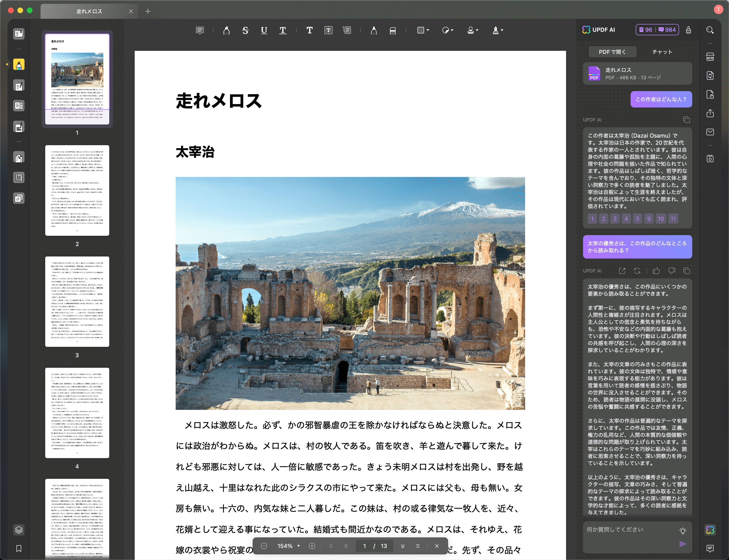
Task: Expand the stamp tool dropdown
Action: pyautogui.click(x=477, y=30)
